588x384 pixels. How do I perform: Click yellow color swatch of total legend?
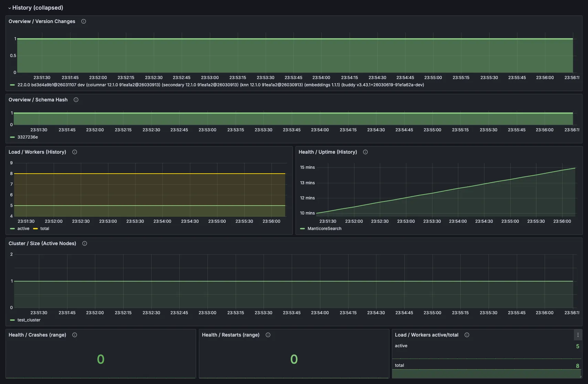[x=35, y=229]
